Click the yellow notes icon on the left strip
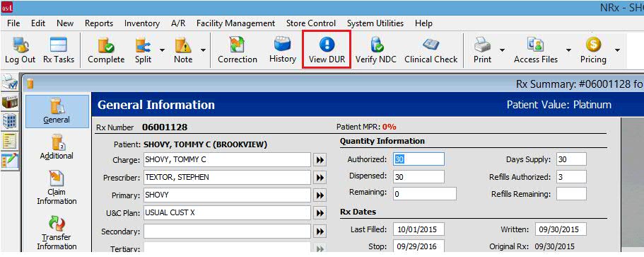Screen dimensions: 644x257 pos(9,141)
